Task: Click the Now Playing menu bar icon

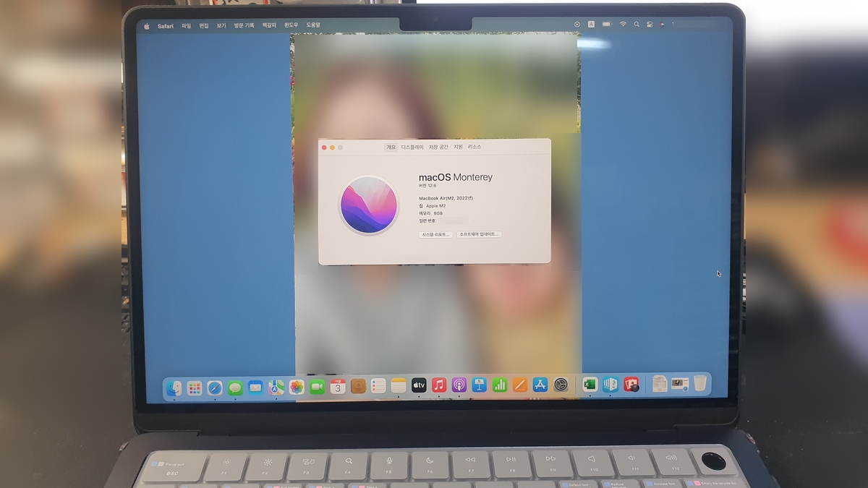Action: click(x=576, y=24)
